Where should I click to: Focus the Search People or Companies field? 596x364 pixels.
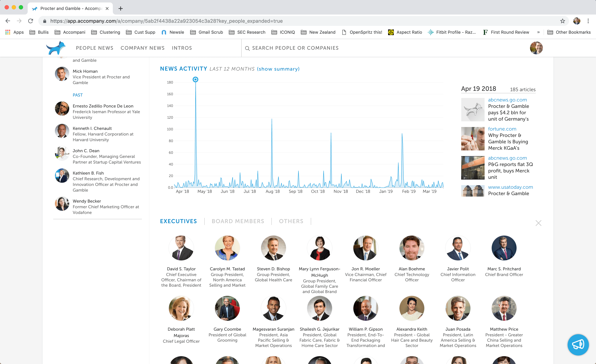pyautogui.click(x=295, y=48)
